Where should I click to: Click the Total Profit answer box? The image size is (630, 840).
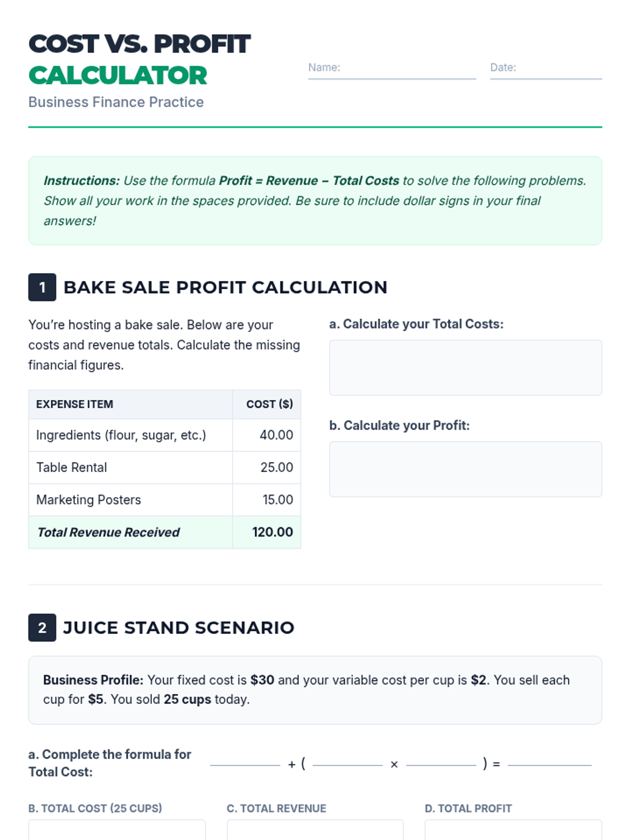click(x=513, y=830)
